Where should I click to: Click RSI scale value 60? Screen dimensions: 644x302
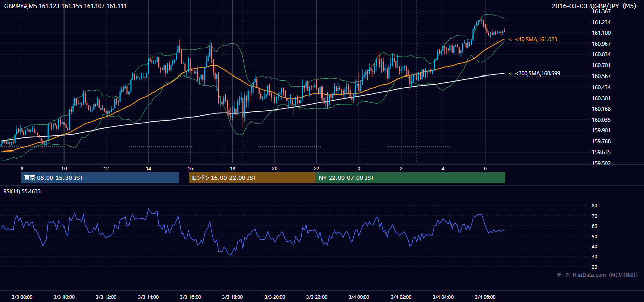click(594, 226)
